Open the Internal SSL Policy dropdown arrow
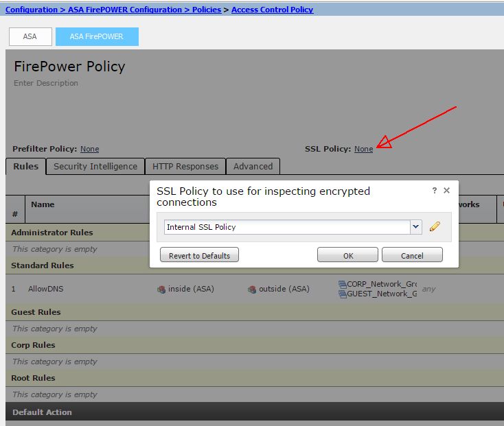Viewport: 504px width, 426px height. pyautogui.click(x=415, y=227)
